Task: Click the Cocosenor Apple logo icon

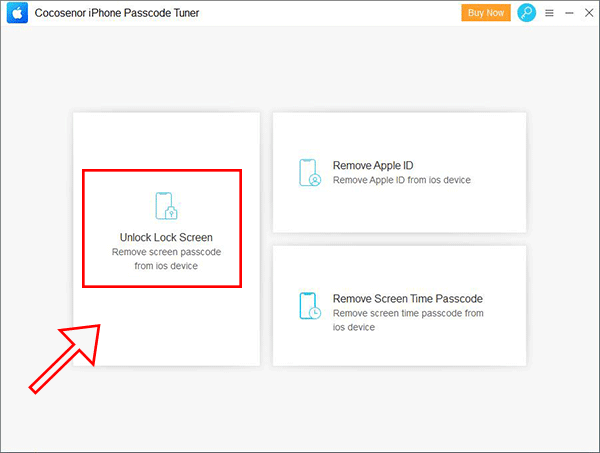Action: click(17, 13)
